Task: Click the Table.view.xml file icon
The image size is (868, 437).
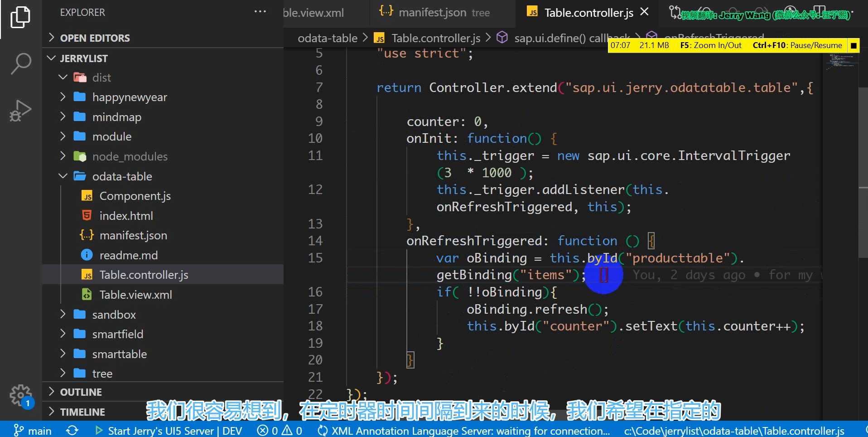Action: [x=87, y=295]
